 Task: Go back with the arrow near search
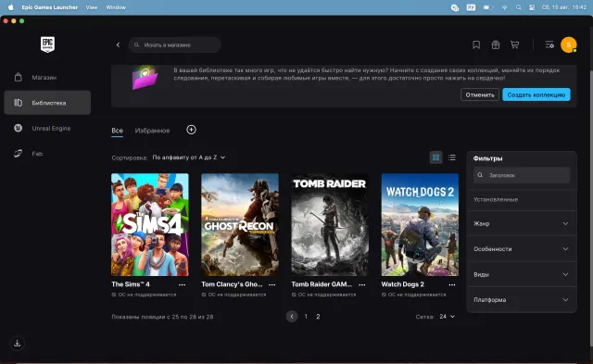point(118,45)
